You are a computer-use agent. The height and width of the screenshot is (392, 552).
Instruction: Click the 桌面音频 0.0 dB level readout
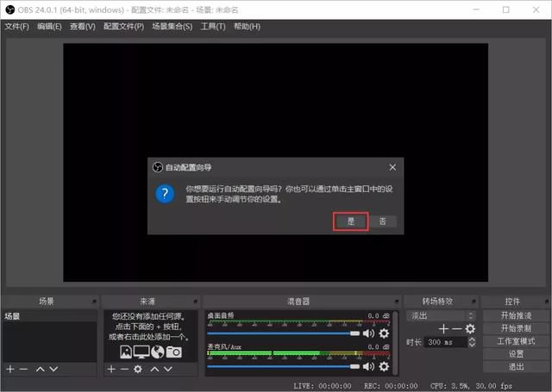click(x=379, y=315)
